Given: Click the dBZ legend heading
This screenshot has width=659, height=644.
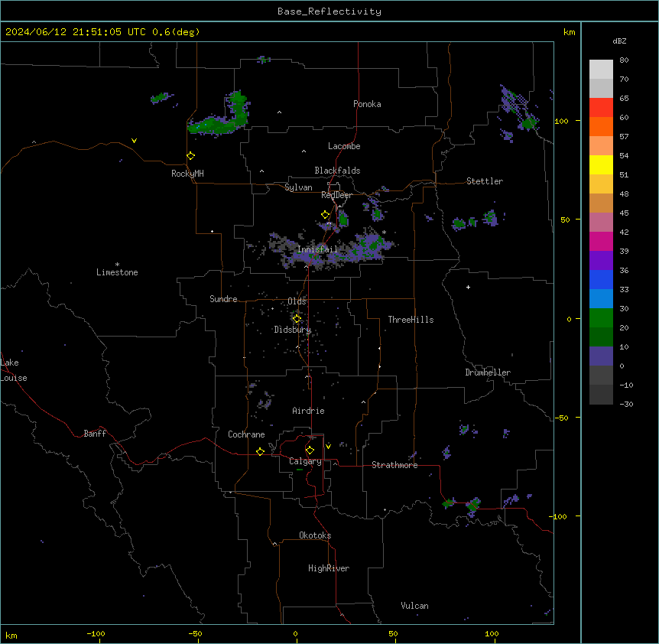Looking at the screenshot, I should [619, 41].
